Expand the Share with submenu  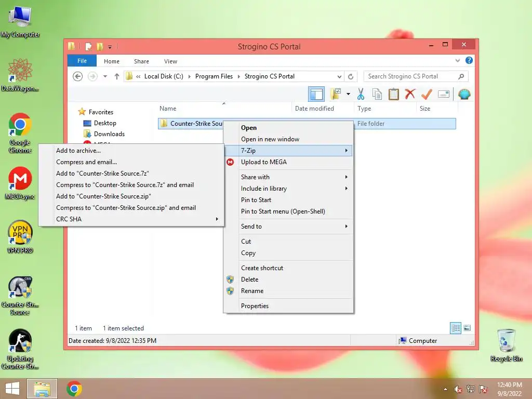[288, 177]
